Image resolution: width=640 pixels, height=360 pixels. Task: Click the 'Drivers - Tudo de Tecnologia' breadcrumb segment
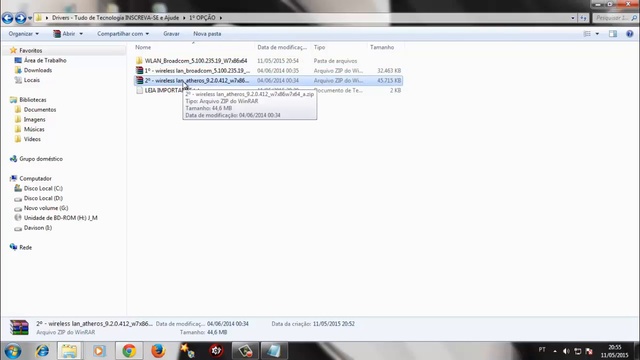115,18
